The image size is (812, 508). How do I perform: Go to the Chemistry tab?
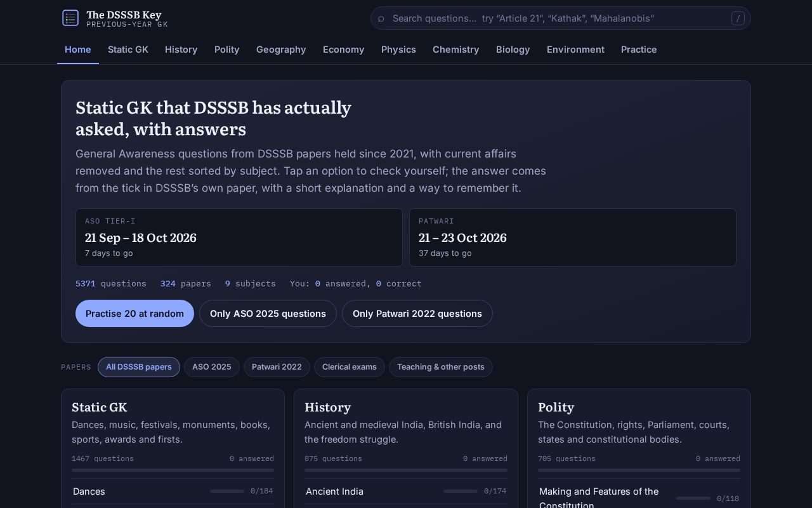[456, 50]
